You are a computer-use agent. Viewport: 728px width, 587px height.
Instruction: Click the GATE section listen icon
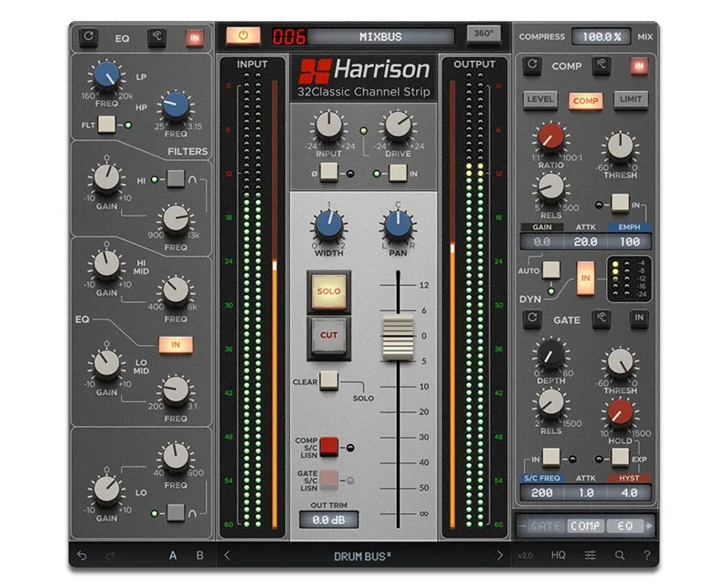[x=602, y=319]
